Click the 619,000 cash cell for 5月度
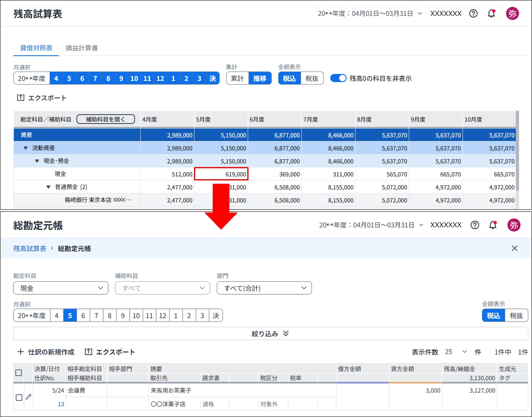Screen dimensions: 532x417 click(221, 174)
